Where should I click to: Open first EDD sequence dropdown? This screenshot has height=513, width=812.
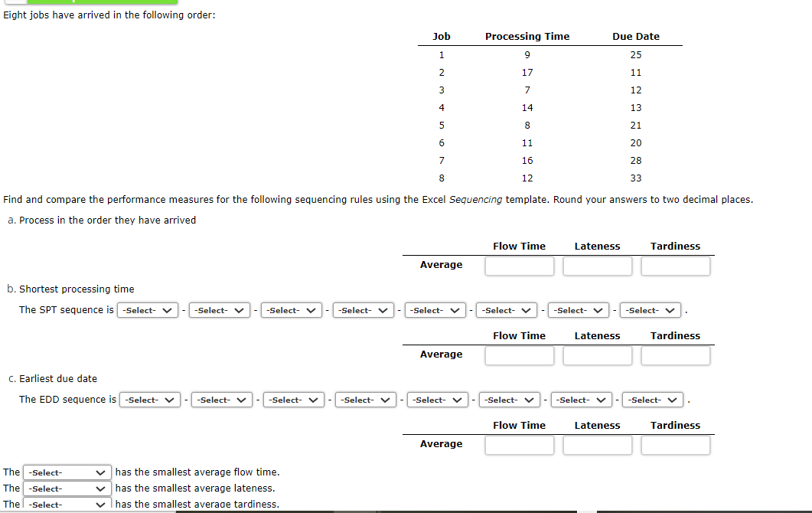pos(150,400)
